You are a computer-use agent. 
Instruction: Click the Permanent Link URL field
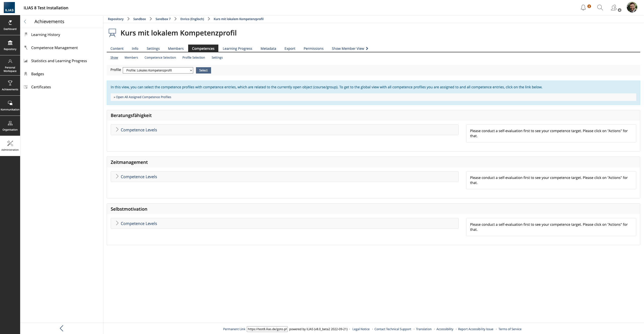tap(267, 329)
